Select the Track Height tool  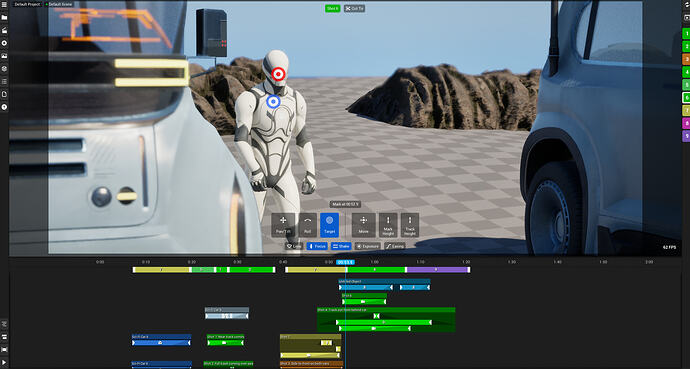[x=410, y=225]
